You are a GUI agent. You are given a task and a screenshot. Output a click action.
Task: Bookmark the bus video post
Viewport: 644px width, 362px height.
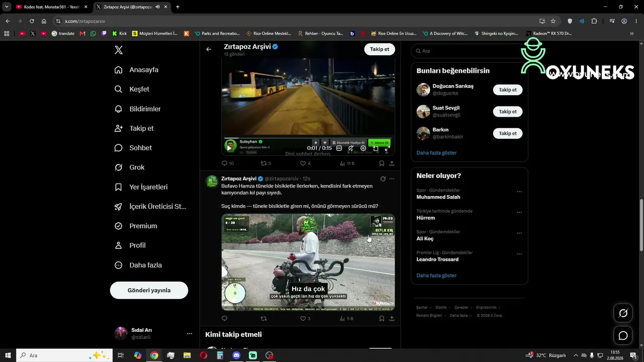[381, 163]
